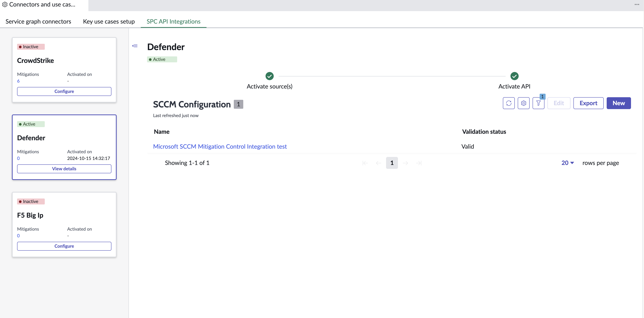Go to previous page arrow
Viewport: 644px width, 318px height.
[x=378, y=163]
